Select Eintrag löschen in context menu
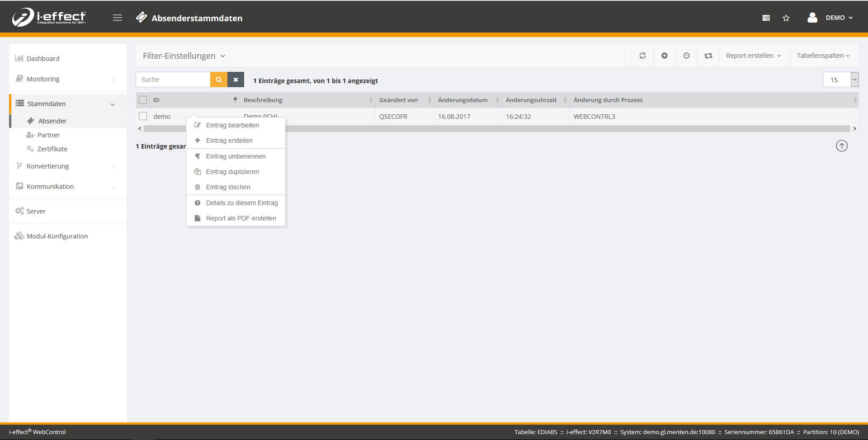Viewport: 868px width, 440px height. [228, 187]
